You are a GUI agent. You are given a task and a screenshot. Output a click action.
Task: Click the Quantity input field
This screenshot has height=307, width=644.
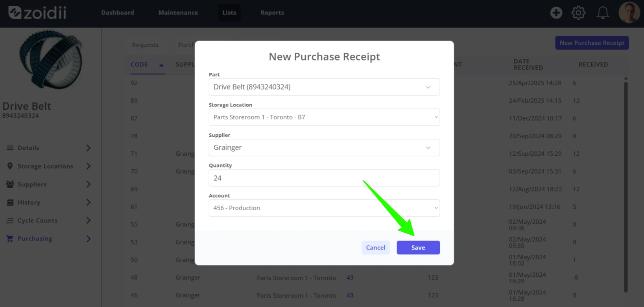[x=324, y=178]
